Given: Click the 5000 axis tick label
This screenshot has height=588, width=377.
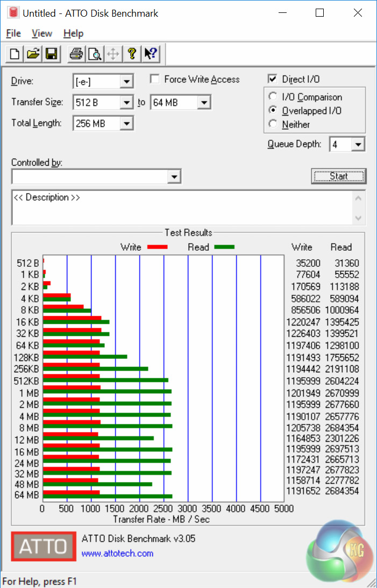Looking at the screenshot, I should pyautogui.click(x=283, y=508).
